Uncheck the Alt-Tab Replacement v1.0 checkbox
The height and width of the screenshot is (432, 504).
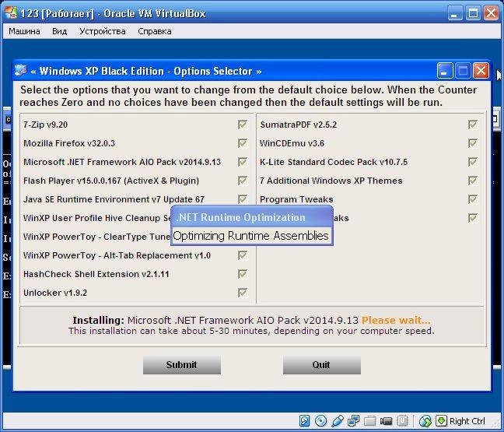[x=243, y=255]
